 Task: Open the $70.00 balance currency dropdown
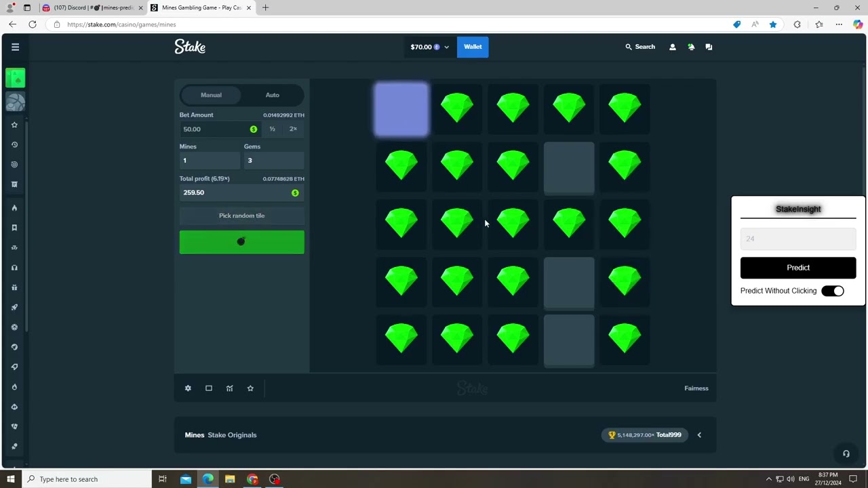point(429,47)
